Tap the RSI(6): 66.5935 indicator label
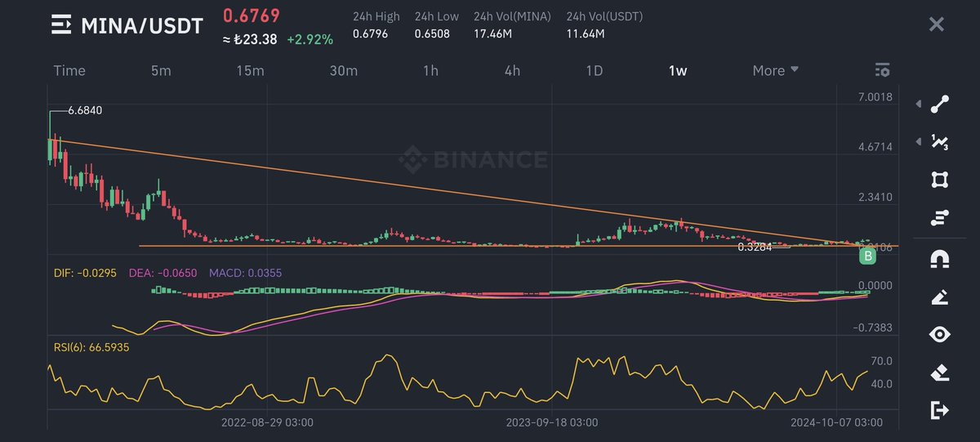 (91, 347)
